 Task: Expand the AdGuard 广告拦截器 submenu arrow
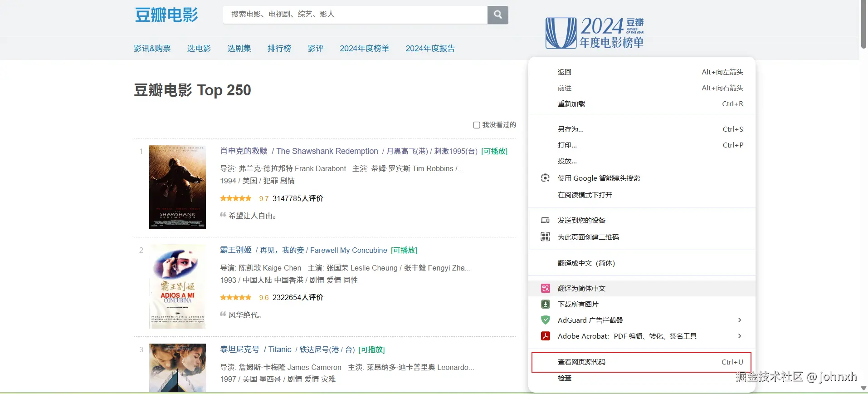click(x=740, y=320)
